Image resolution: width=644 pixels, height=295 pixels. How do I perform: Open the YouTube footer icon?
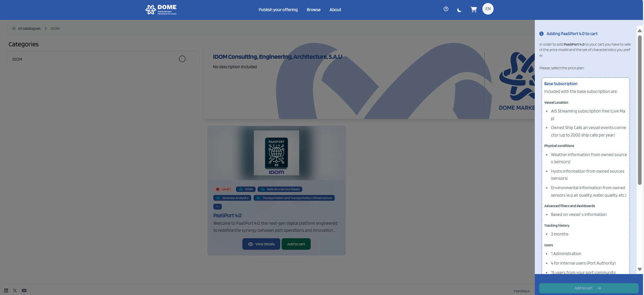pyautogui.click(x=24, y=290)
